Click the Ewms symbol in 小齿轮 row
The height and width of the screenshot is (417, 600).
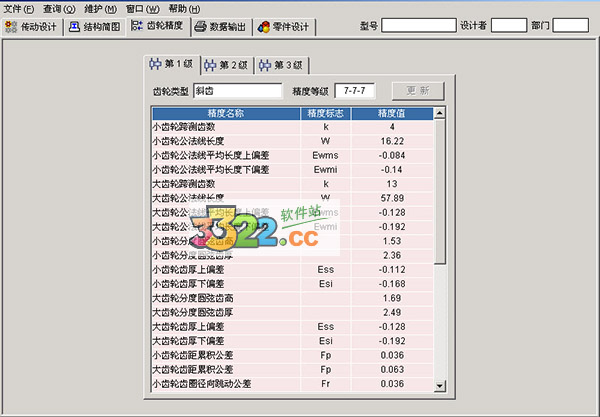coord(325,155)
